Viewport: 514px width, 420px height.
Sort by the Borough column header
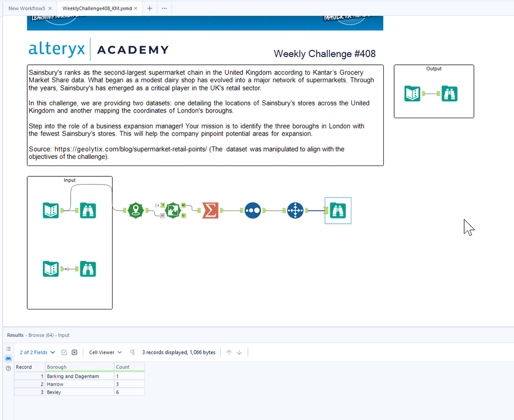click(x=80, y=367)
